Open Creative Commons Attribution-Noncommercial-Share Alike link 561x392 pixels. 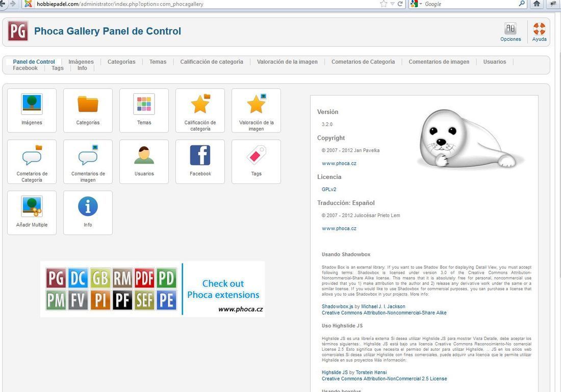384,312
